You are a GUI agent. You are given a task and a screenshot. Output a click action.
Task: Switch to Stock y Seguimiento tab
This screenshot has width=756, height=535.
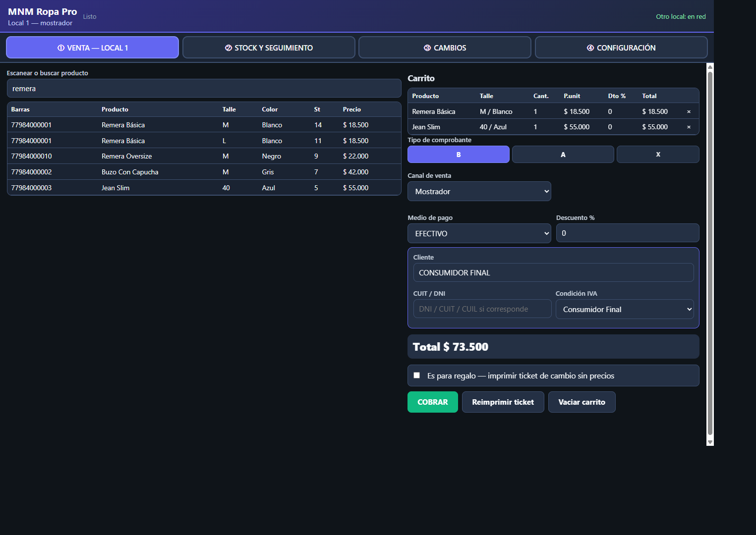click(x=269, y=48)
